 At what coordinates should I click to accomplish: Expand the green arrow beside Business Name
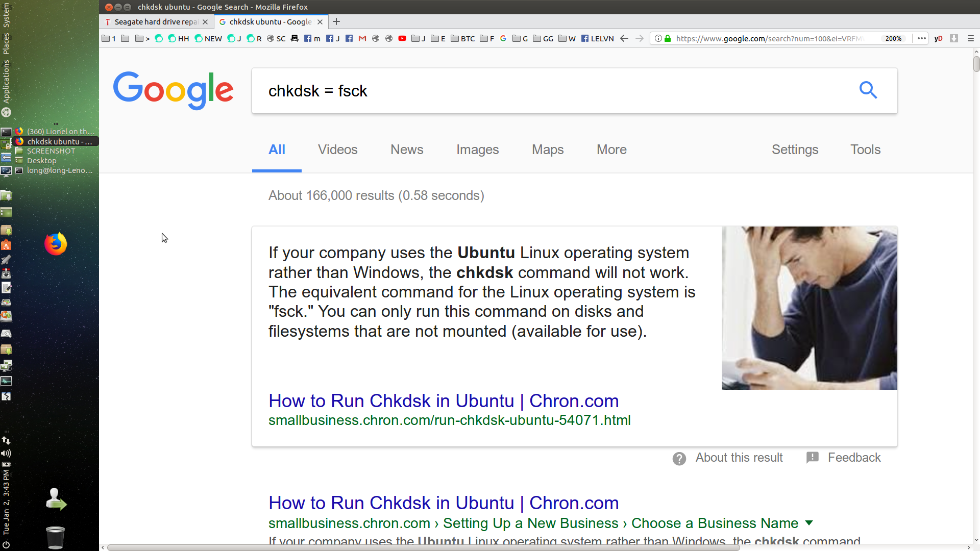(x=809, y=523)
